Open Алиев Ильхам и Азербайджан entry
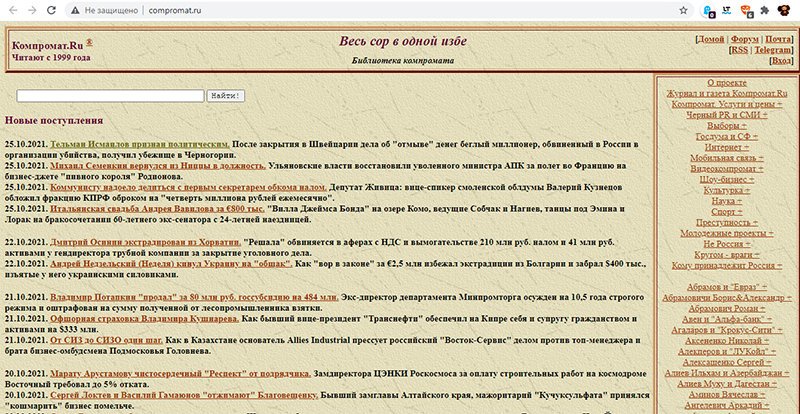 point(727,373)
